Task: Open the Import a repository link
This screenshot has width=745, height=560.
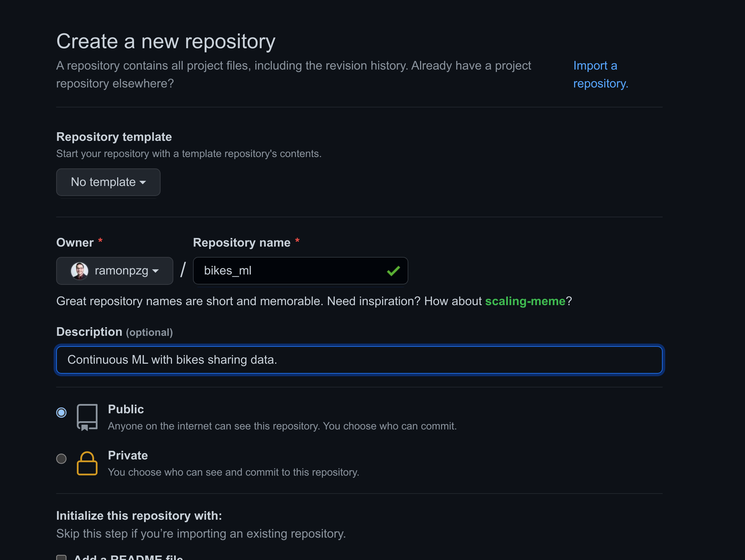Action: 601,74
